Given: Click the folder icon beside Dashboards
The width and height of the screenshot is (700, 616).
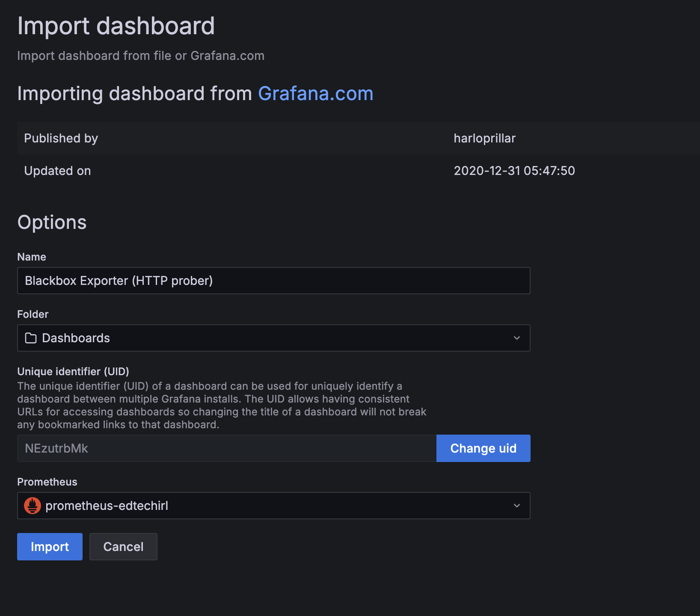Looking at the screenshot, I should pos(31,338).
